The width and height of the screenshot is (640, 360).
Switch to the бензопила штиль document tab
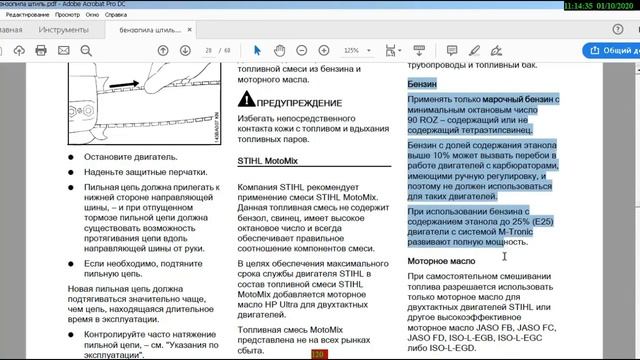tap(150, 30)
